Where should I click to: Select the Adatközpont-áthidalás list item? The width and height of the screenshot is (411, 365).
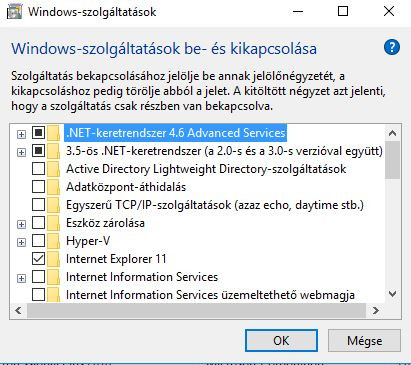(126, 187)
